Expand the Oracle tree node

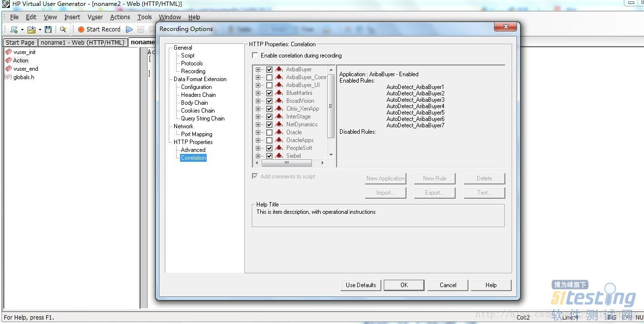point(258,132)
